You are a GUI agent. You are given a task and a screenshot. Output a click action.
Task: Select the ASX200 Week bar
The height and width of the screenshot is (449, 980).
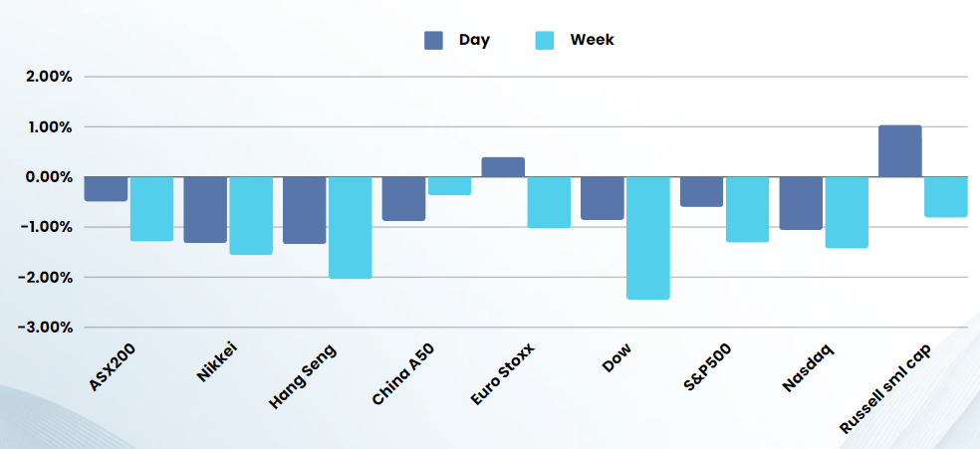tap(151, 209)
